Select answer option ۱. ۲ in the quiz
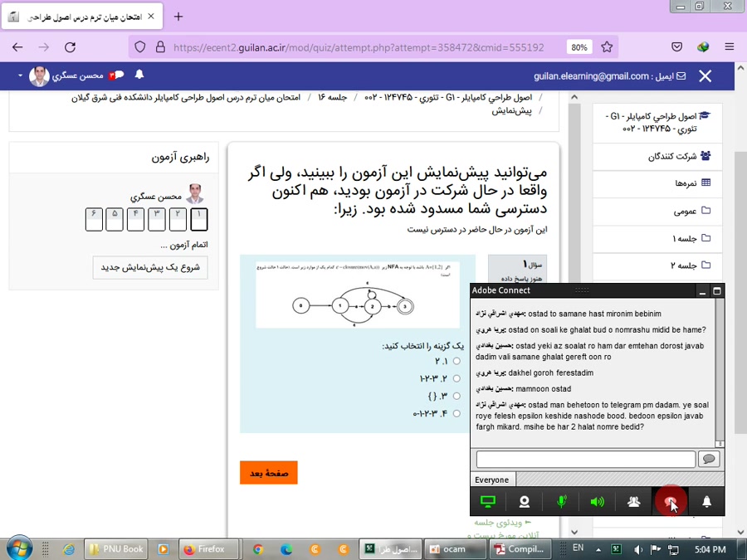The height and width of the screenshot is (560, 747). point(456,361)
